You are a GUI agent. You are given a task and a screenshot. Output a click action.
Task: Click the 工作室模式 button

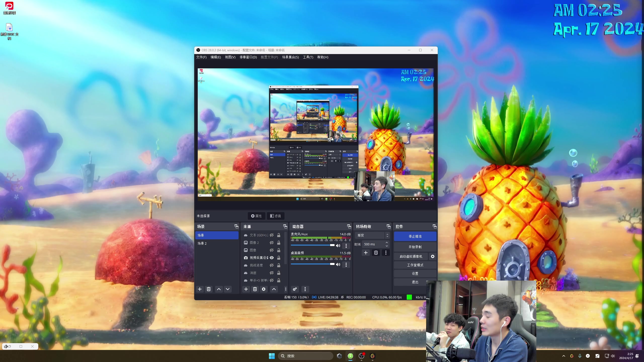[x=415, y=265]
